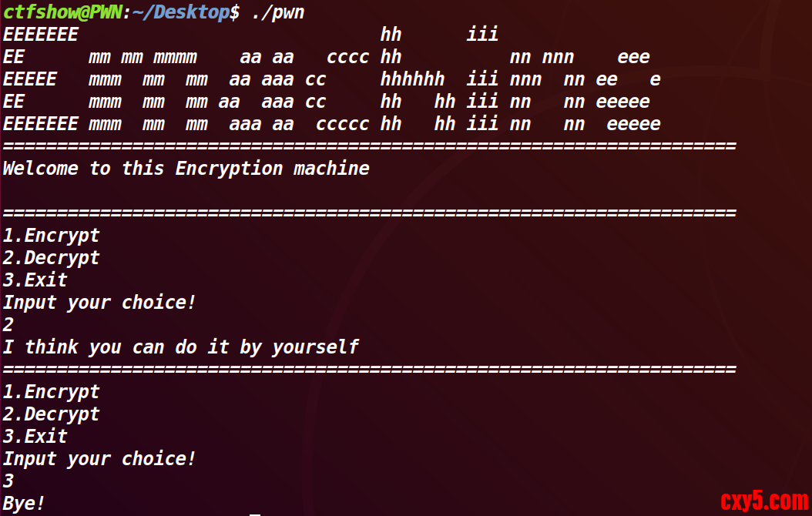Select the first 2.Decrypt menu option
Screen dimensions: 812x516
click(51, 258)
